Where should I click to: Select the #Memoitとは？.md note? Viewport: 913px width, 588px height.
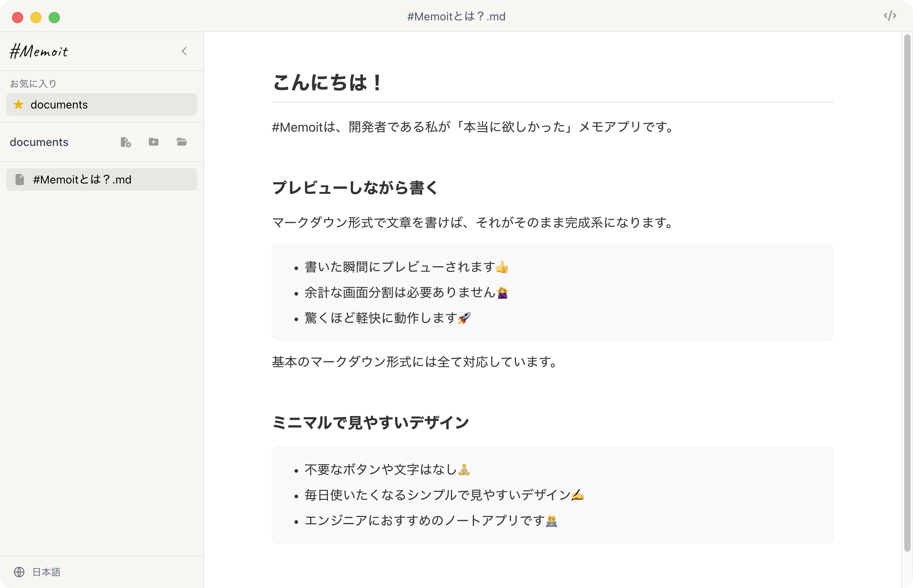pyautogui.click(x=81, y=179)
